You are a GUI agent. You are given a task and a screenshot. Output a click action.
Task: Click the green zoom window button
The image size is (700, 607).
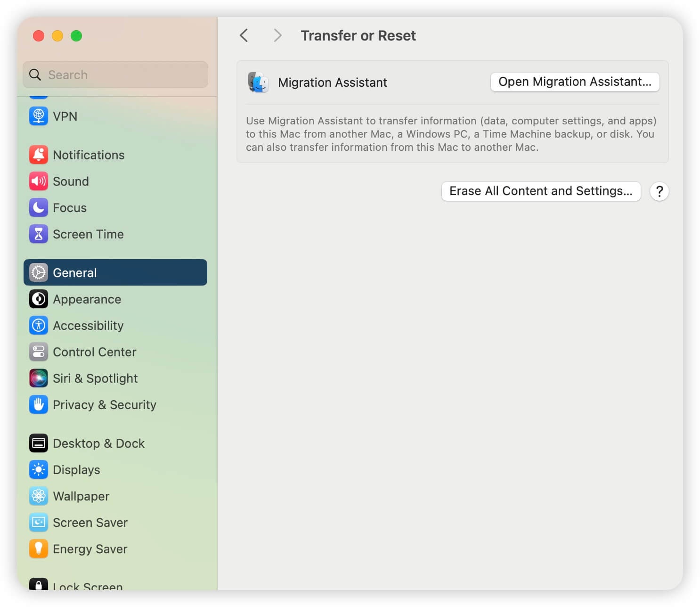tap(76, 36)
